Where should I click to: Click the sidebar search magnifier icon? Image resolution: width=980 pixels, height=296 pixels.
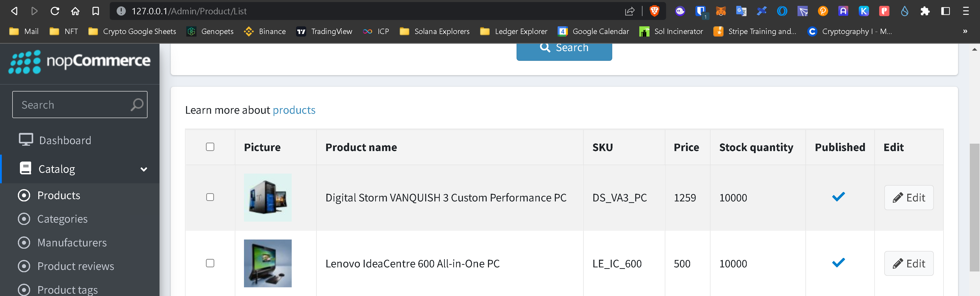pyautogui.click(x=137, y=104)
